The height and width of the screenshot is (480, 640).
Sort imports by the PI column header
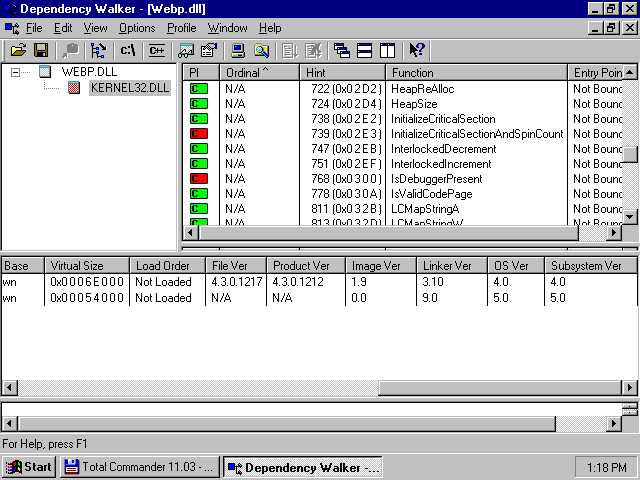coord(201,73)
